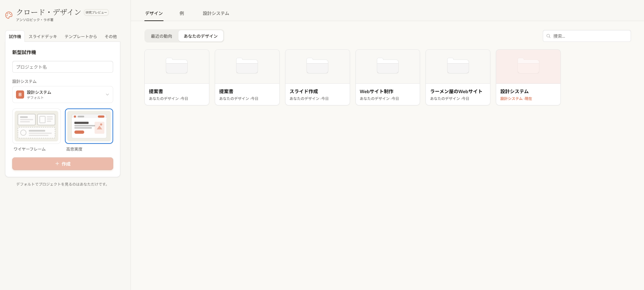Click the search magnifier icon
The height and width of the screenshot is (290, 644).
(x=548, y=36)
